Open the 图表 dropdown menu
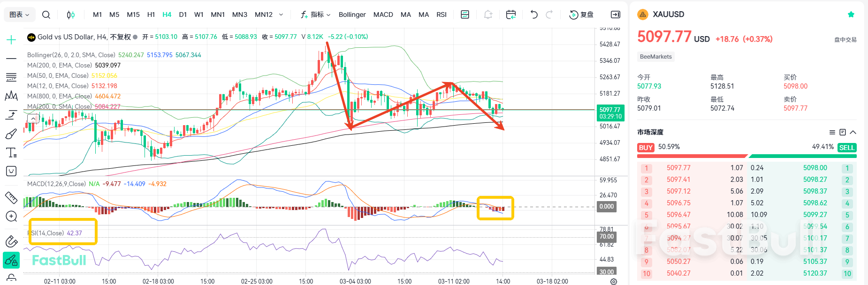 tap(20, 15)
